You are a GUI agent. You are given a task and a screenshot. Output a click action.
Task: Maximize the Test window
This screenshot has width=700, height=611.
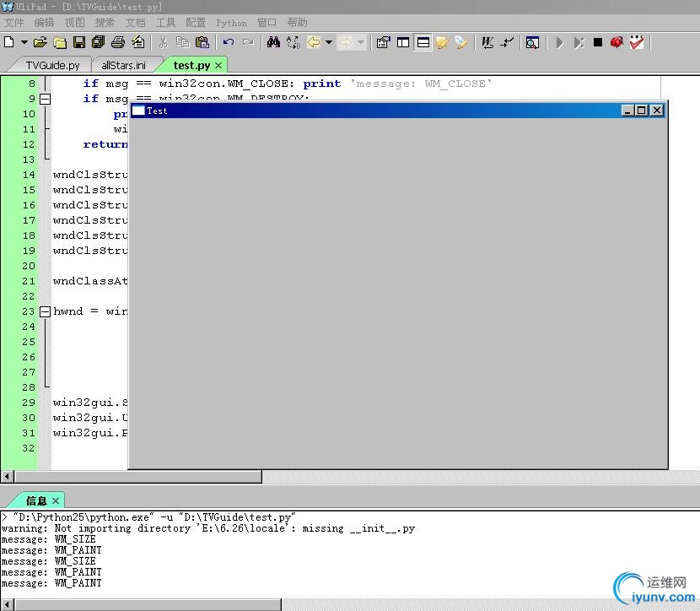coord(642,111)
